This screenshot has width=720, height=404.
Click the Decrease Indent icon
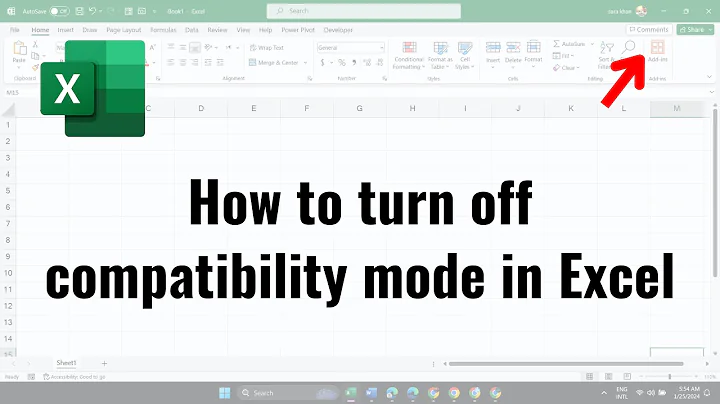coord(208,62)
